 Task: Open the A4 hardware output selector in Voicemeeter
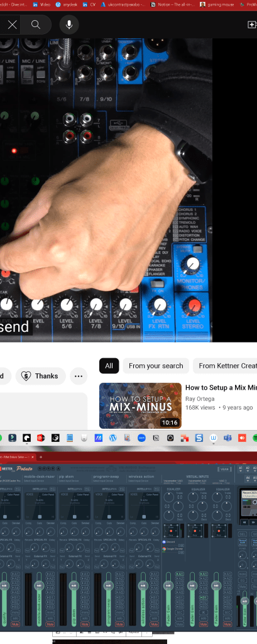click(248, 479)
